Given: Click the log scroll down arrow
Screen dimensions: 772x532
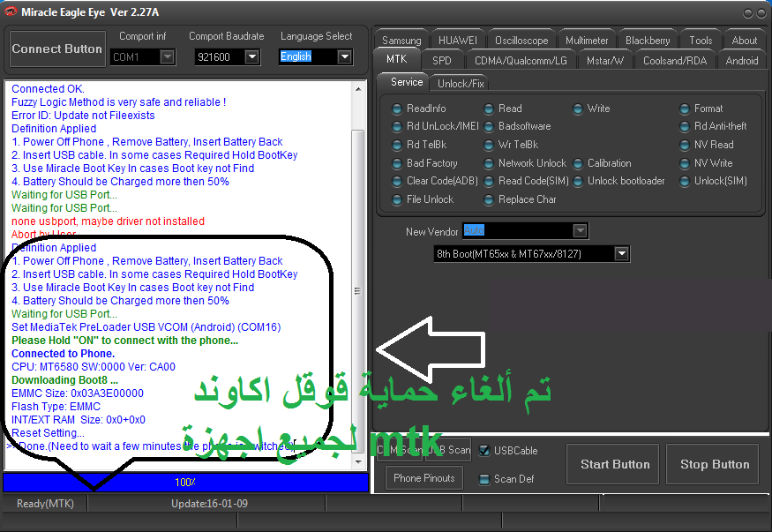Looking at the screenshot, I should 358,461.
